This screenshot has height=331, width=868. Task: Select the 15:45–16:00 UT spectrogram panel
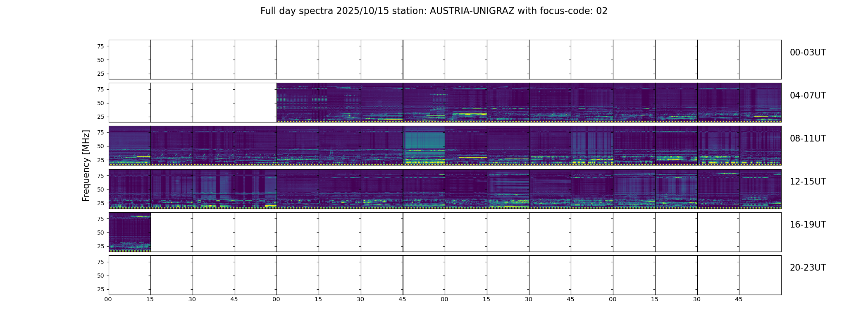click(x=760, y=189)
